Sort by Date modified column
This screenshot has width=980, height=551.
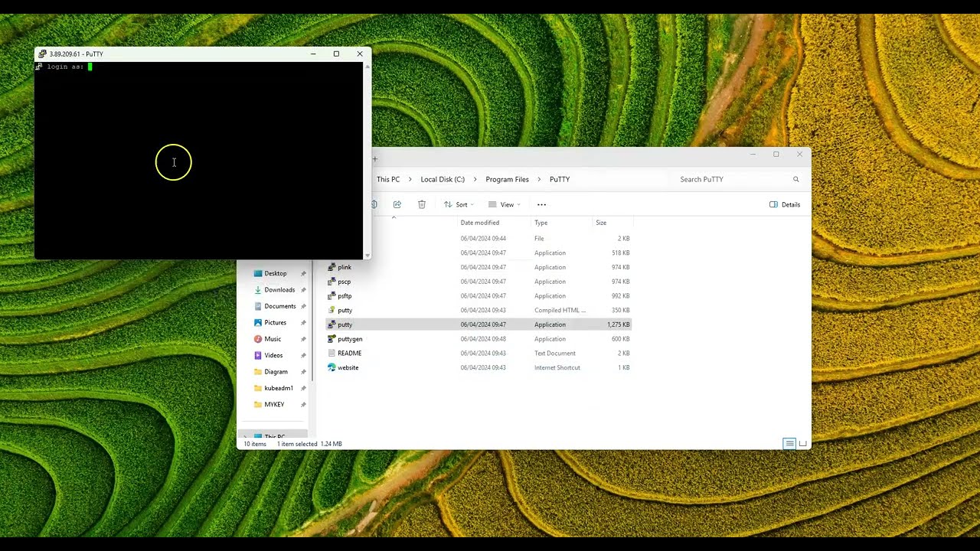[x=480, y=223]
